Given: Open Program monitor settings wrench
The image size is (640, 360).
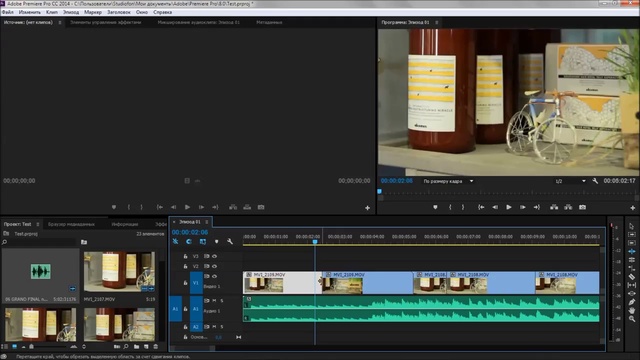Looking at the screenshot, I should coord(595,181).
